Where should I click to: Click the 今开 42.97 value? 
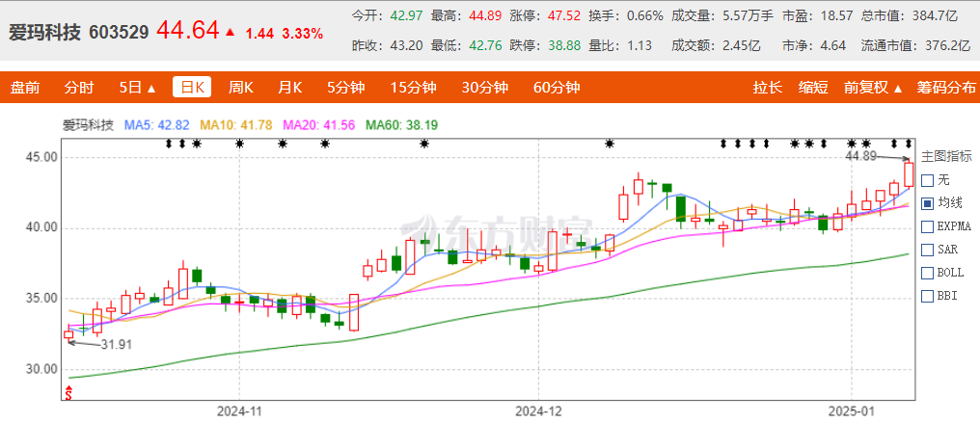click(407, 15)
